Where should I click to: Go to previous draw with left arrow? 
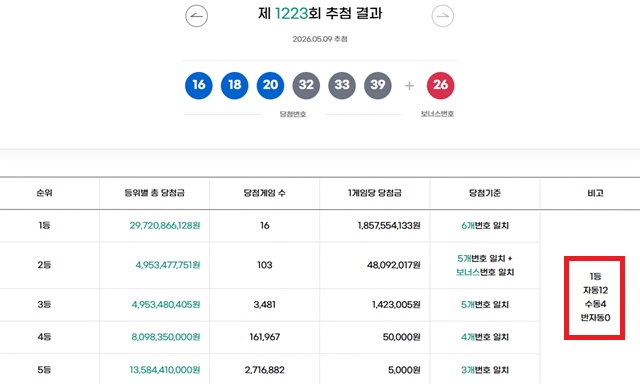click(x=196, y=16)
